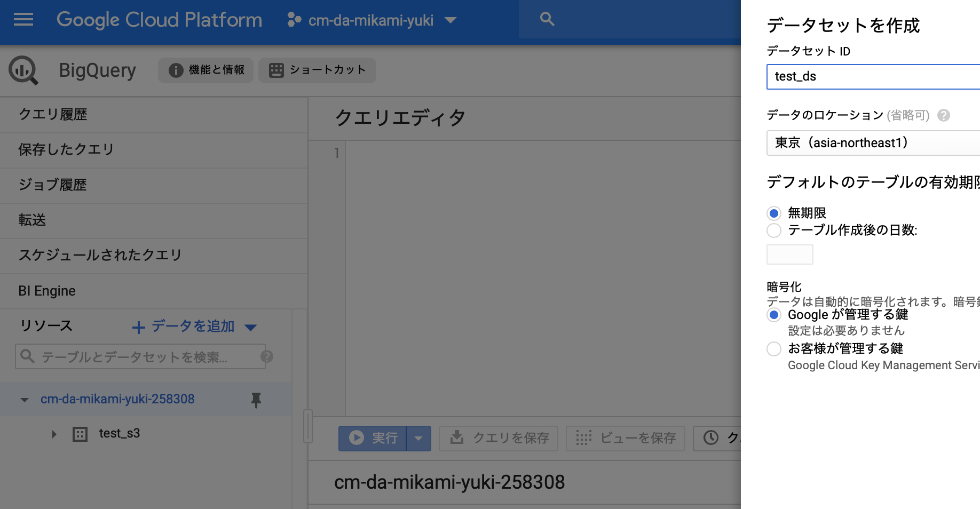980x509 pixels.
Task: Select the 無期限 radio button
Action: click(x=774, y=213)
